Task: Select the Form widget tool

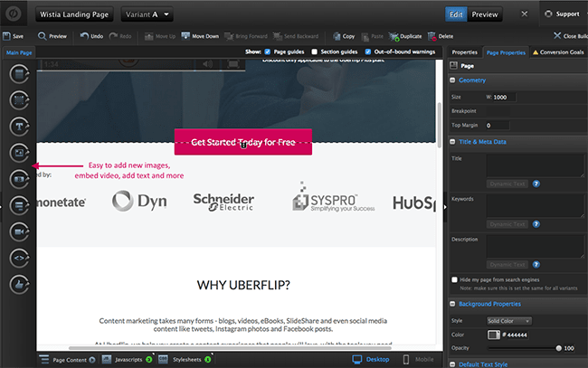Action: pos(19,205)
